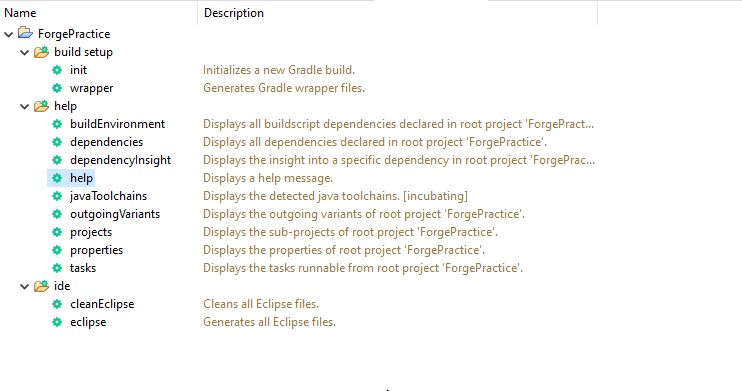
Task: Select the properties task entry
Action: [x=97, y=250]
